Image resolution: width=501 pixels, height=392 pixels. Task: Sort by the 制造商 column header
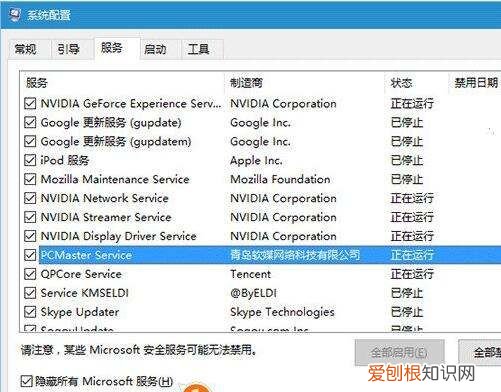[304, 83]
